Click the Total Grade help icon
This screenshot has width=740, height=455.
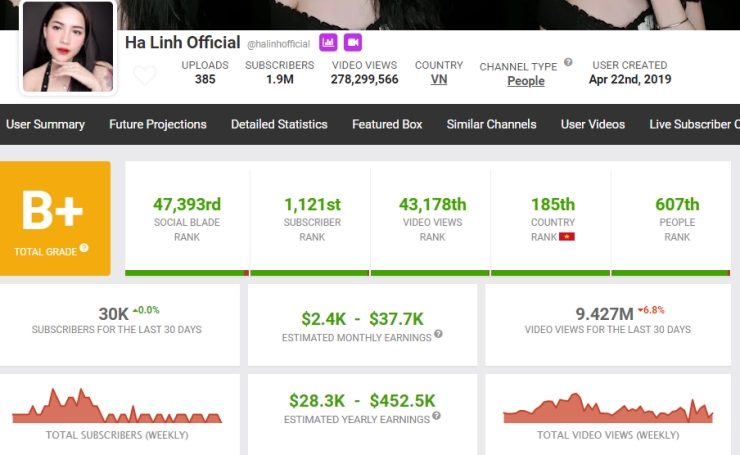[x=84, y=247]
